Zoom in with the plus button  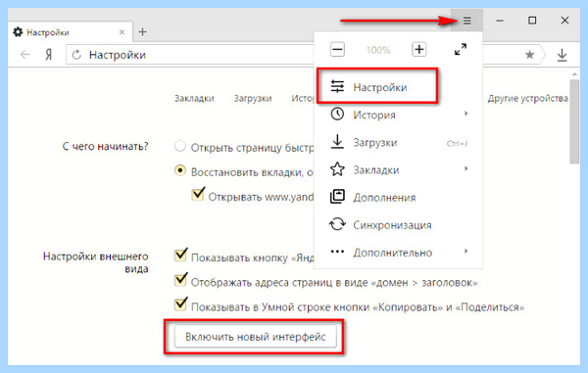pos(418,49)
